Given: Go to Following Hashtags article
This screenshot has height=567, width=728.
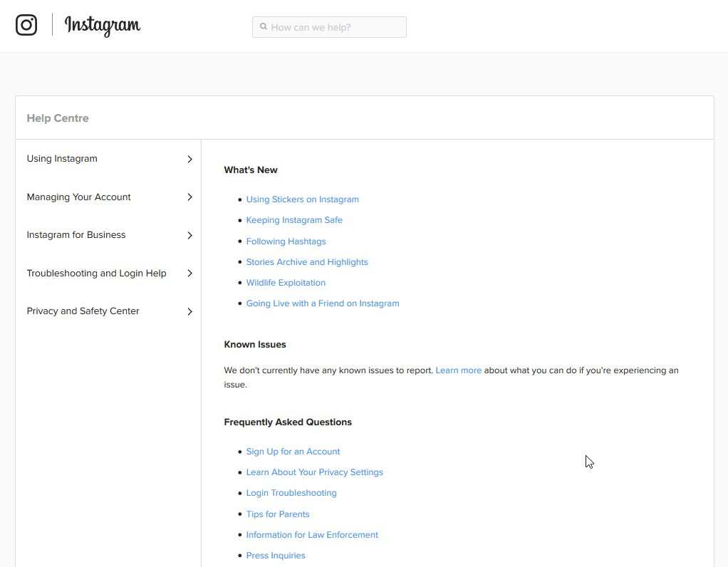Looking at the screenshot, I should pos(286,241).
